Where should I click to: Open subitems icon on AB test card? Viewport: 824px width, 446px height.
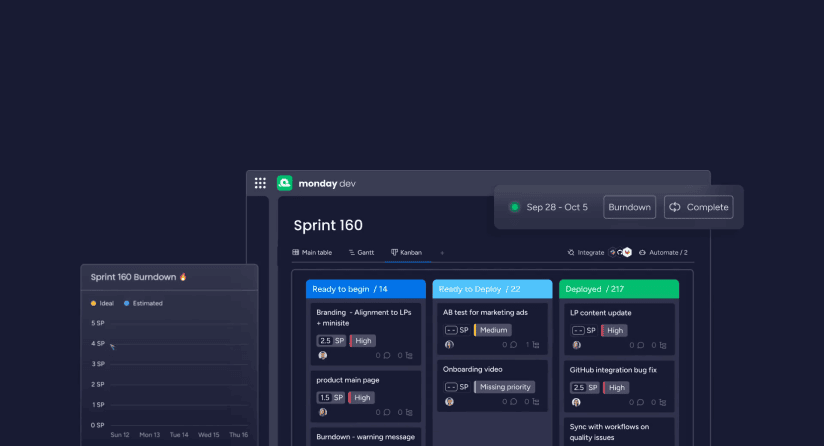(x=535, y=345)
